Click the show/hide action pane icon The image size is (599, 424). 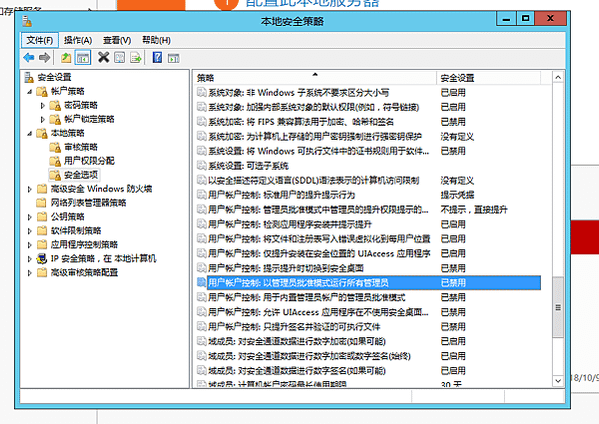click(x=173, y=58)
